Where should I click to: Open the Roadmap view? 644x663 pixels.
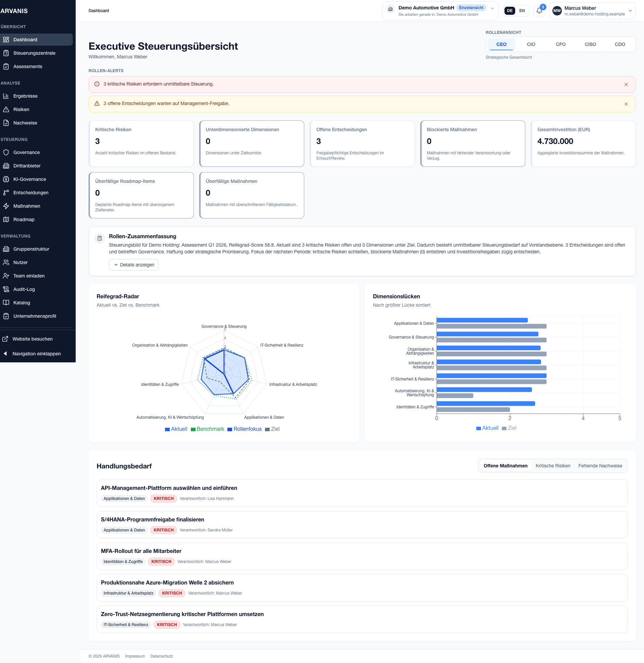(24, 219)
